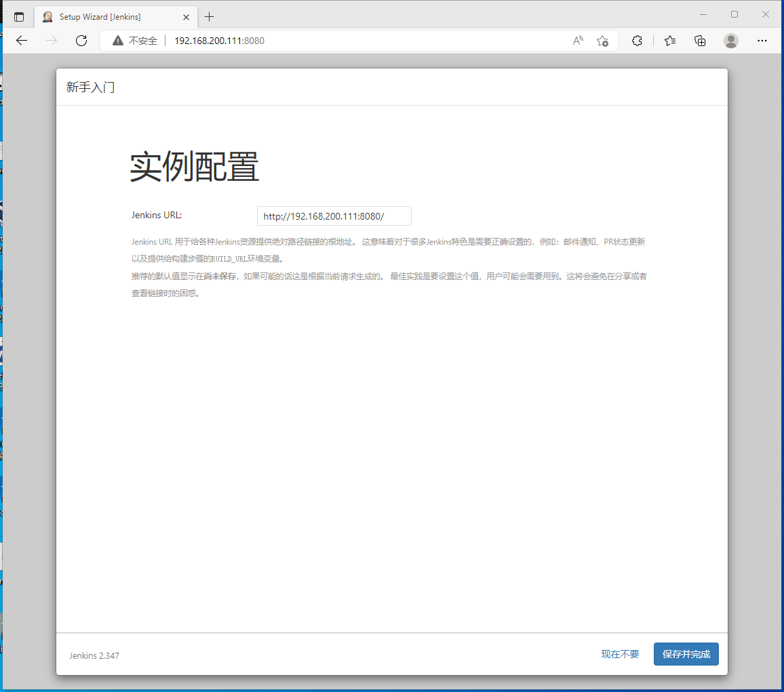Close the Setup Wizard tab
Viewport: 784px width, 692px height.
(x=186, y=17)
